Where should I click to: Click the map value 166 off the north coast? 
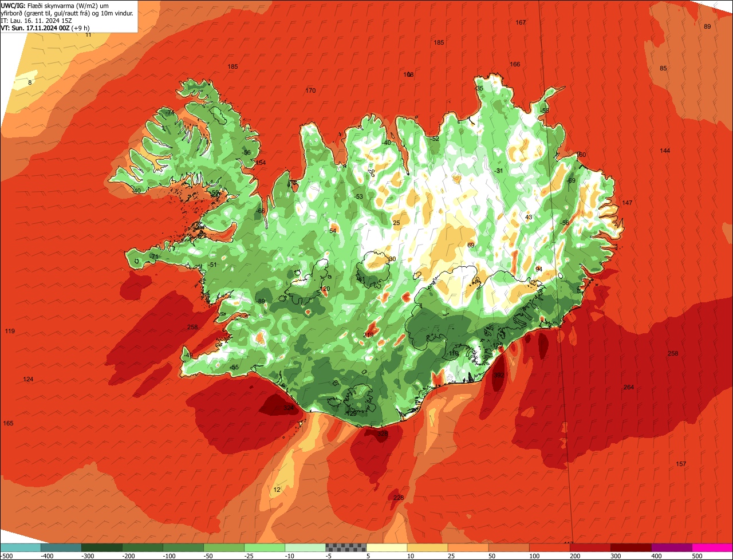click(x=515, y=64)
